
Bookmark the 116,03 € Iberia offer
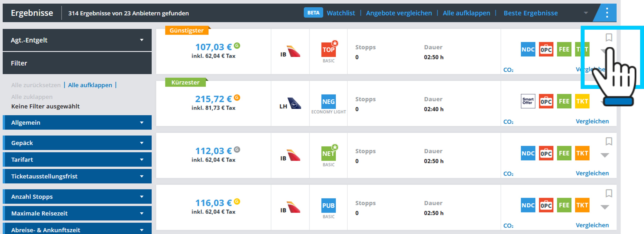pos(609,193)
